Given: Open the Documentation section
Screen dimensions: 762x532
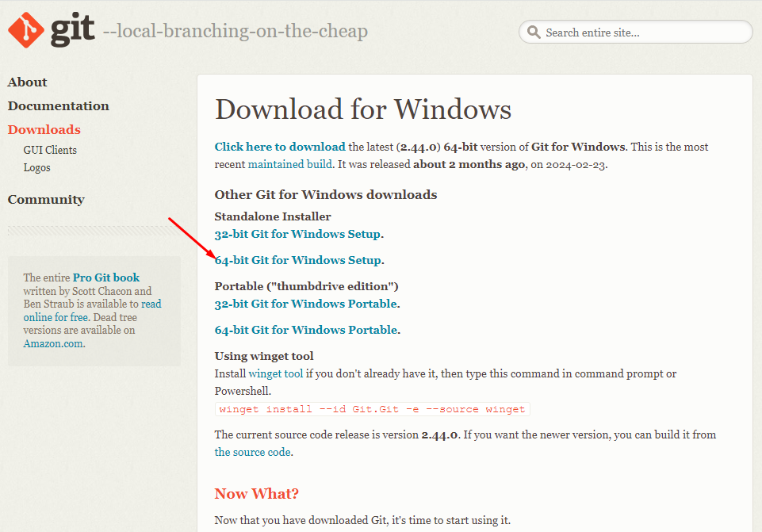Looking at the screenshot, I should point(59,106).
